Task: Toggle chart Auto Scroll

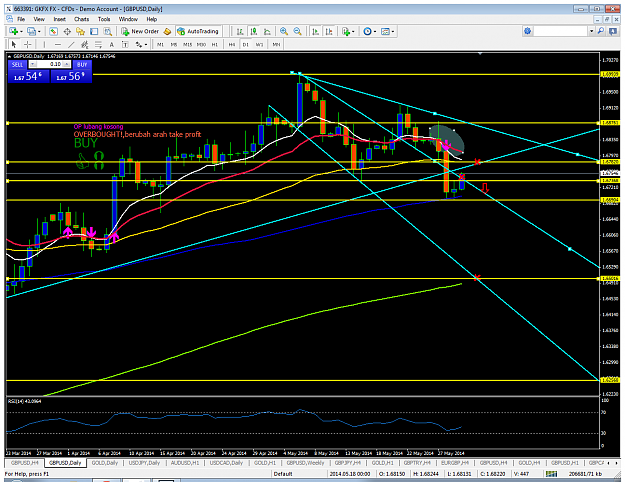Action: click(315, 31)
